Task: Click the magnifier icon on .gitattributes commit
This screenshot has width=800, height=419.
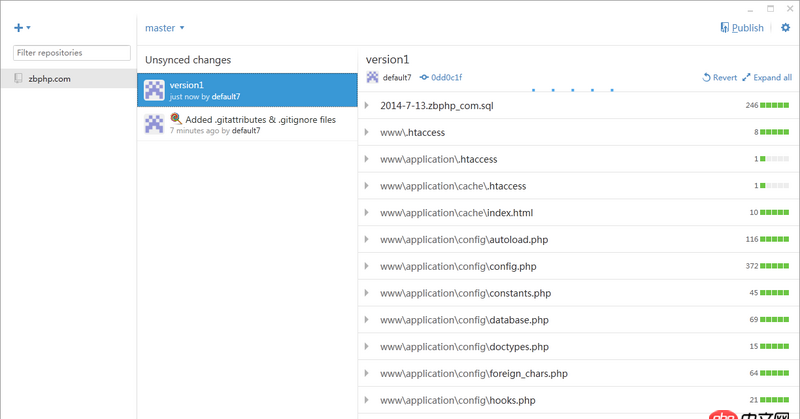Action: [176, 118]
